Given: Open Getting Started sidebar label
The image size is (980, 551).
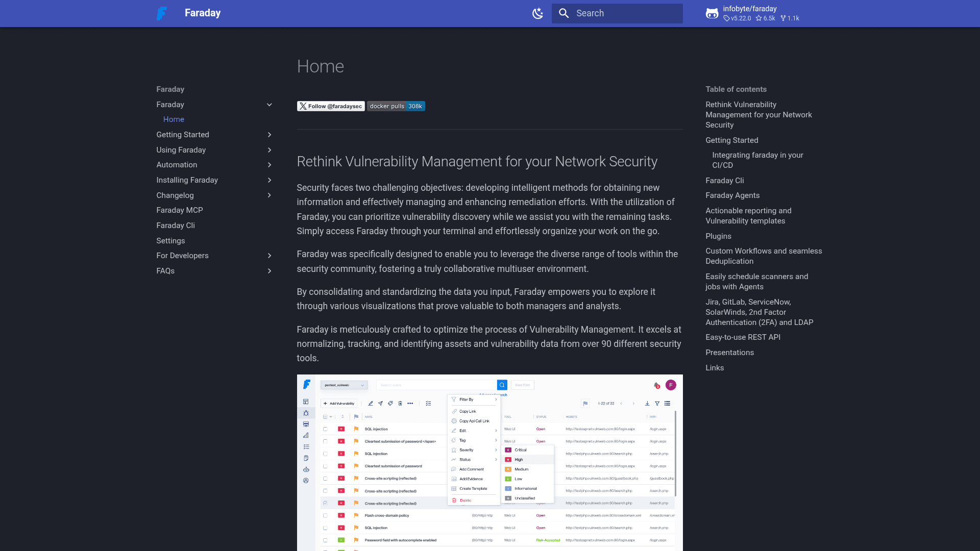Looking at the screenshot, I should (183, 135).
